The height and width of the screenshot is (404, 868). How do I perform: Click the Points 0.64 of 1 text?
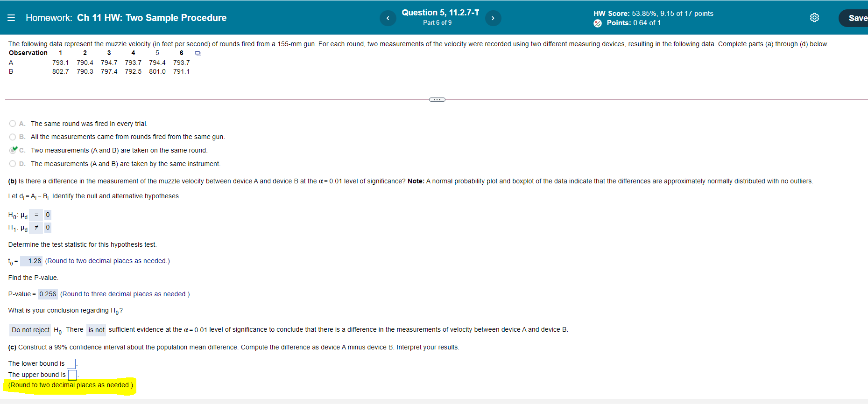tap(634, 23)
